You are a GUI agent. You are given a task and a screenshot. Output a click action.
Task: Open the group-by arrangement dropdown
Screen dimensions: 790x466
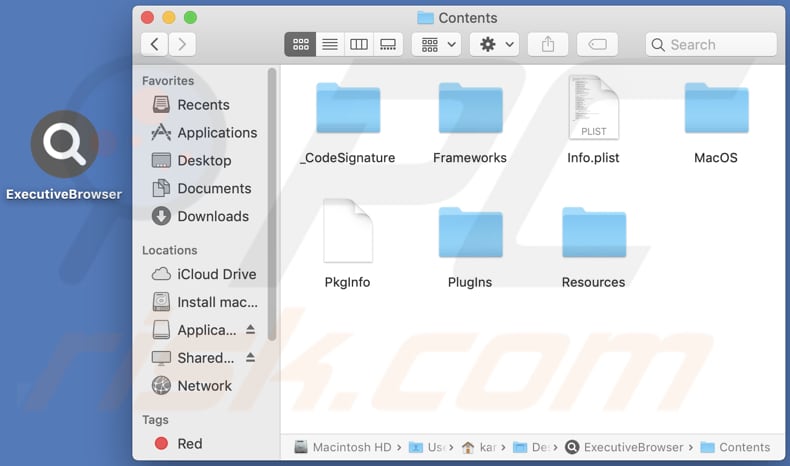point(436,44)
